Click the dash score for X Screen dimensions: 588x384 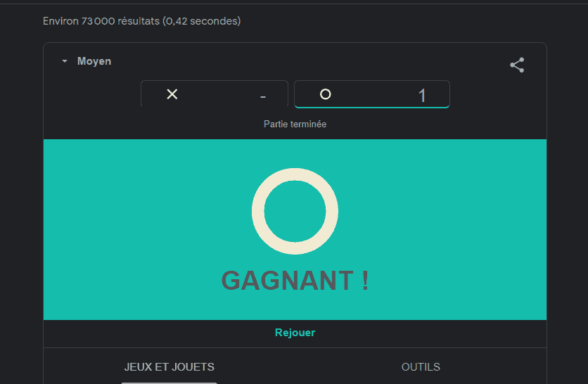tap(262, 96)
